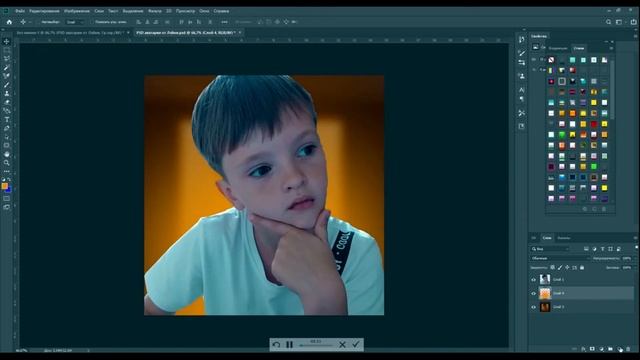This screenshot has width=640, height=360.
Task: Select the Hand tool
Action: (7, 154)
